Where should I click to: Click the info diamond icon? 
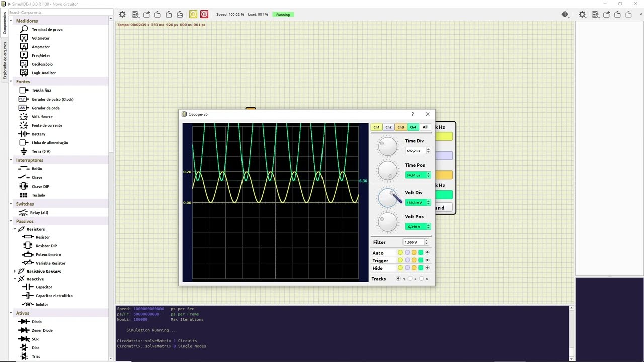tap(565, 14)
